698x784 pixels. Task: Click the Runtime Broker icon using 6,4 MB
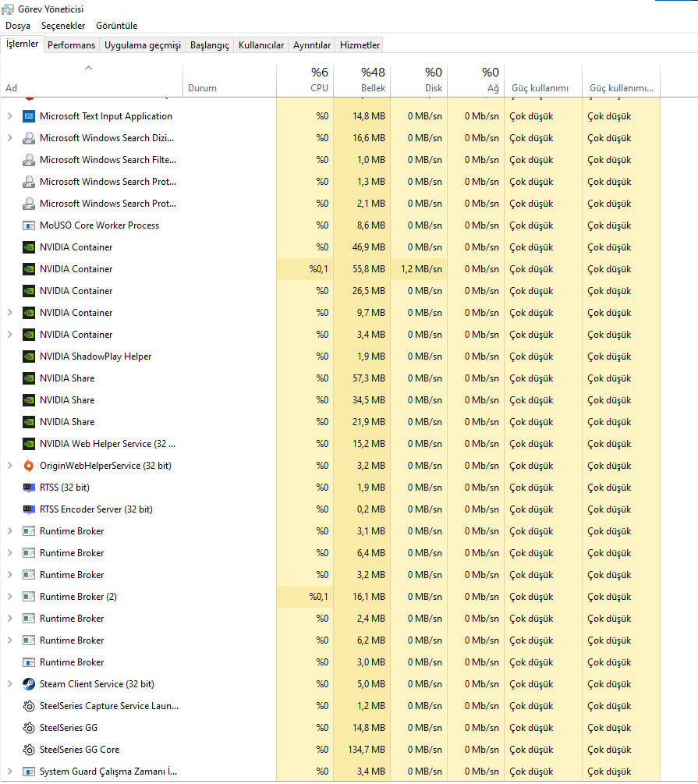(x=29, y=553)
